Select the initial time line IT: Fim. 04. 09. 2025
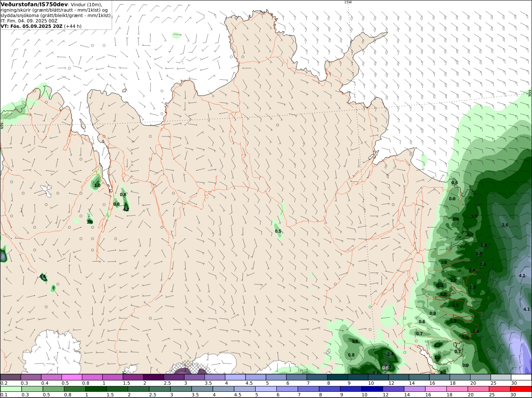 click(29, 21)
